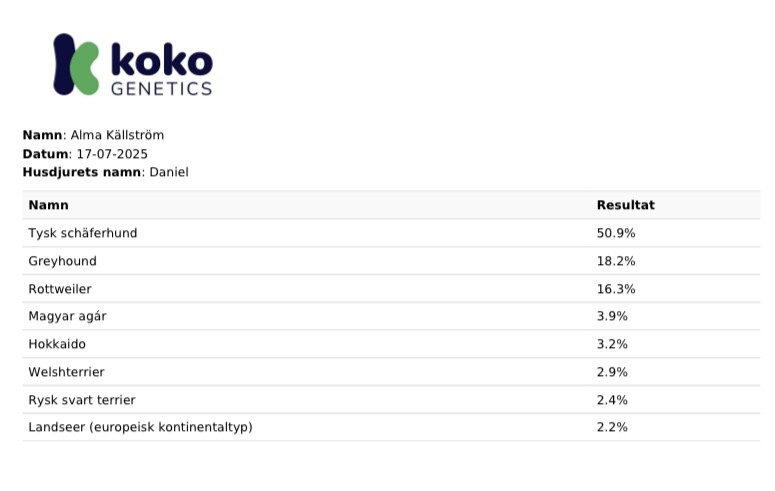Image resolution: width=775 pixels, height=491 pixels.
Task: Select the Hokkaido breed row
Action: point(391,344)
